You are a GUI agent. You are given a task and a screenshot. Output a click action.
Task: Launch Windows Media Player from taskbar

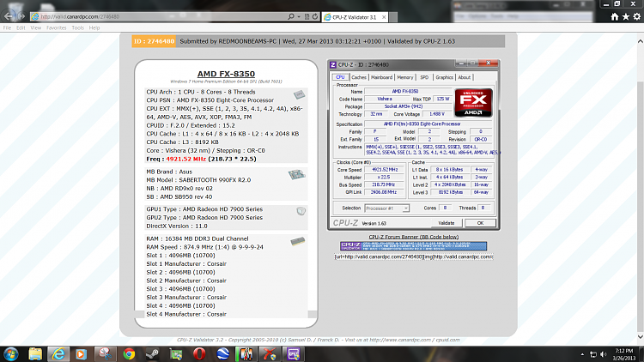coord(81,353)
